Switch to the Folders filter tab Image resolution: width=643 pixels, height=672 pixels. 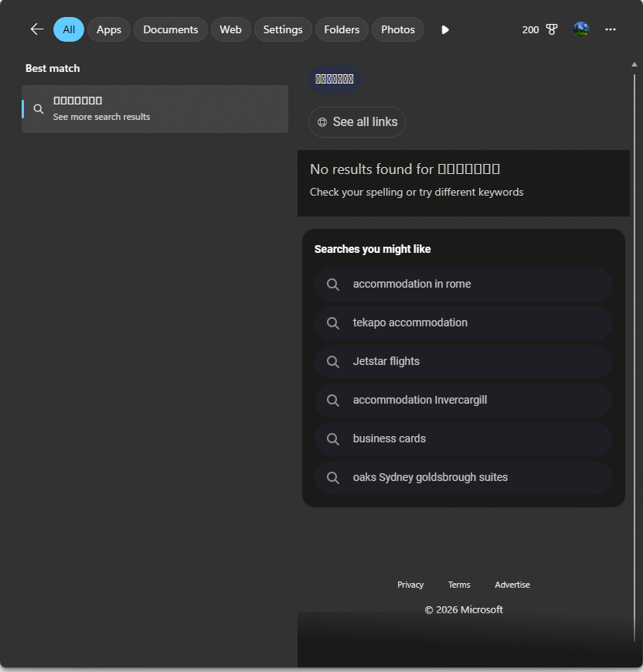pyautogui.click(x=342, y=29)
